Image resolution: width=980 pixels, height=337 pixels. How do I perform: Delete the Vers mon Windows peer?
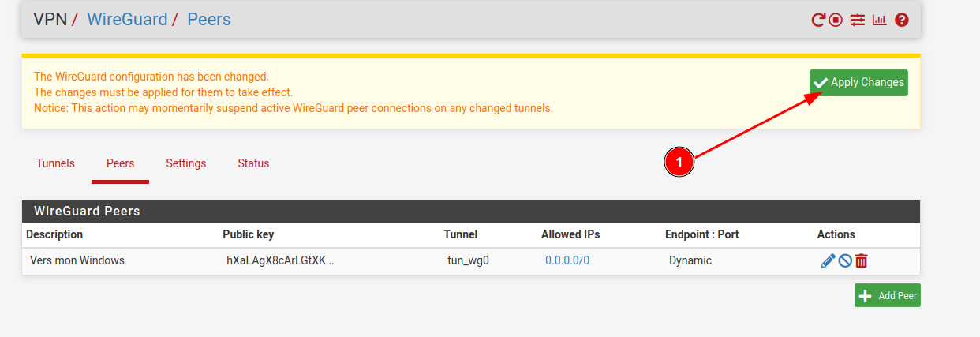pos(862,260)
